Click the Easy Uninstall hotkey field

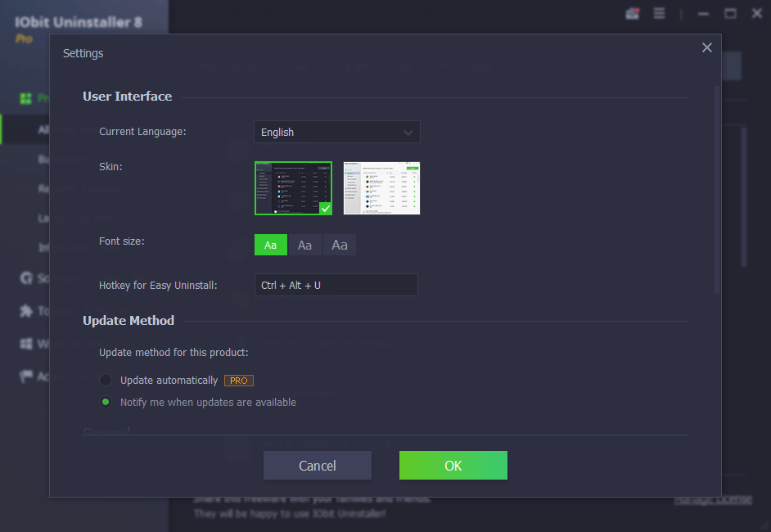click(x=336, y=285)
